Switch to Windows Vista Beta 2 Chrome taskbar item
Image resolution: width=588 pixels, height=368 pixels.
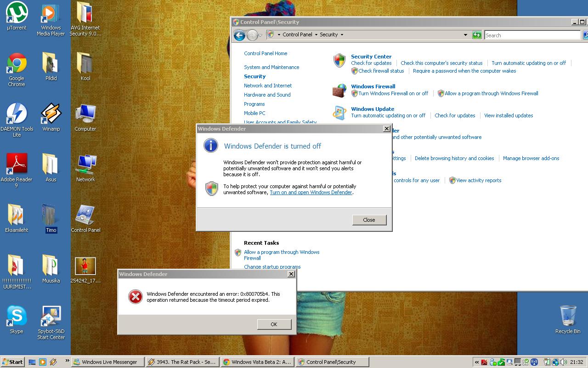coord(257,362)
